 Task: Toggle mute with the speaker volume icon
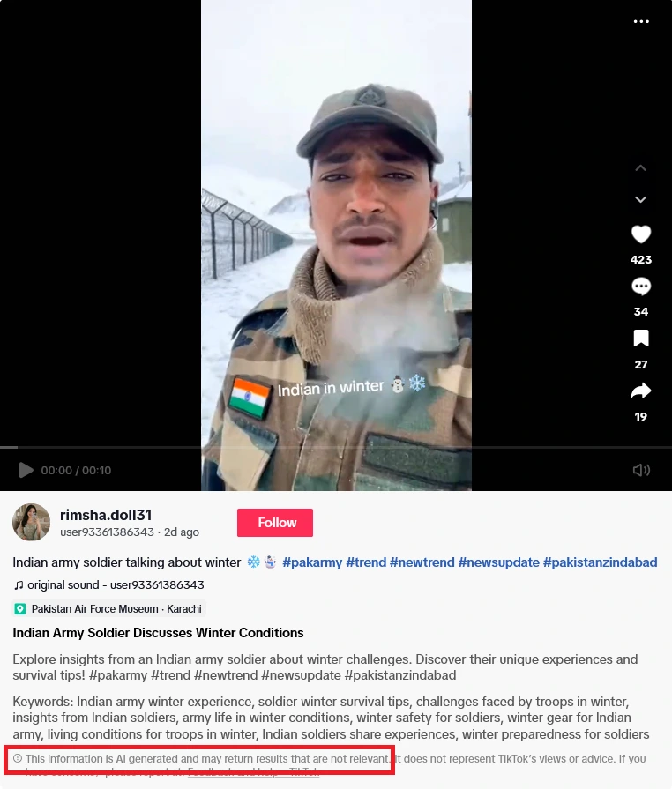tap(641, 470)
